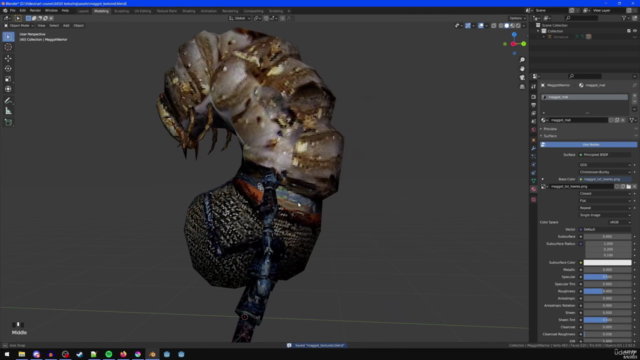This screenshot has height=360, width=640.
Task: Select the Add Cube tool
Action: pyautogui.click(x=8, y=122)
